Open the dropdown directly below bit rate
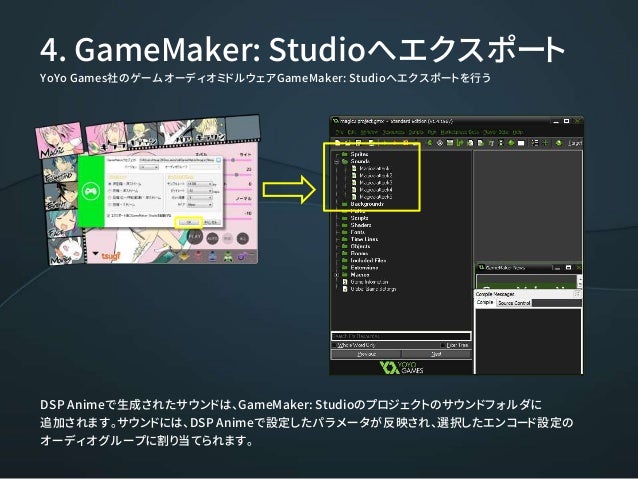 (x=199, y=198)
